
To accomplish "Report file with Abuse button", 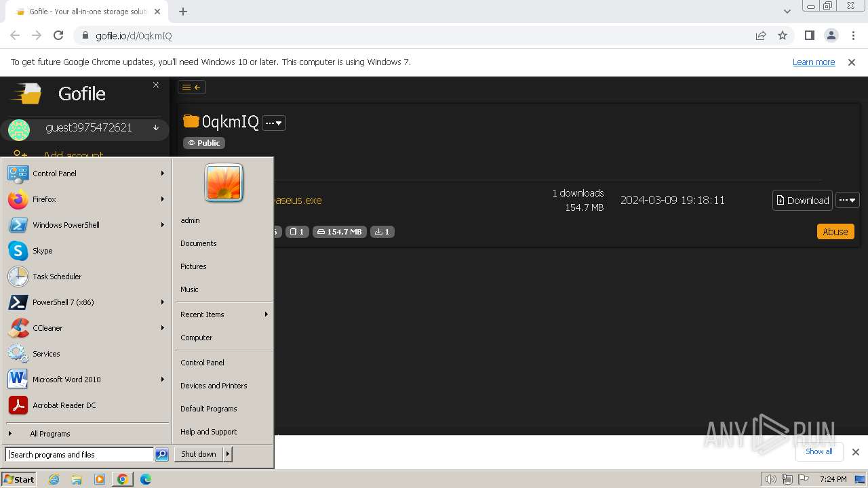I will [x=835, y=232].
